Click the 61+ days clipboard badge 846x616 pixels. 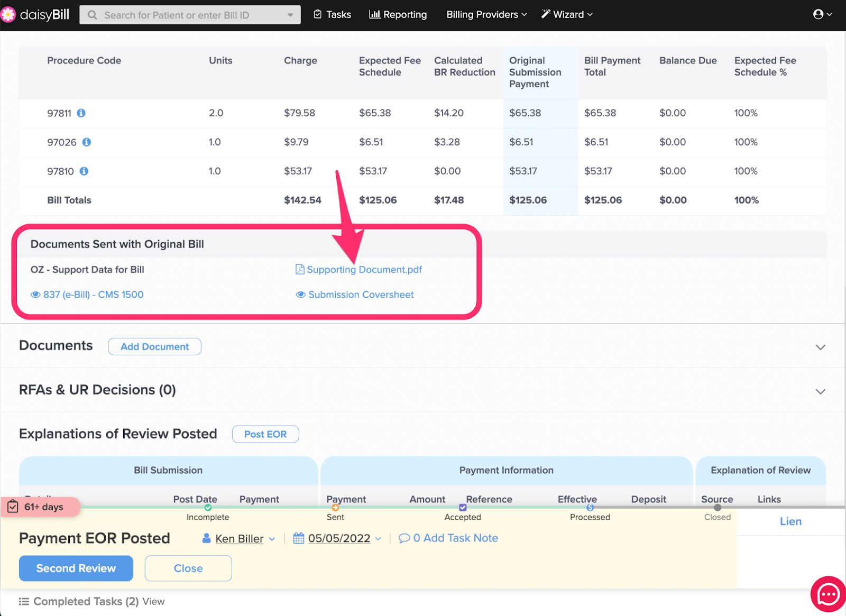(x=41, y=507)
